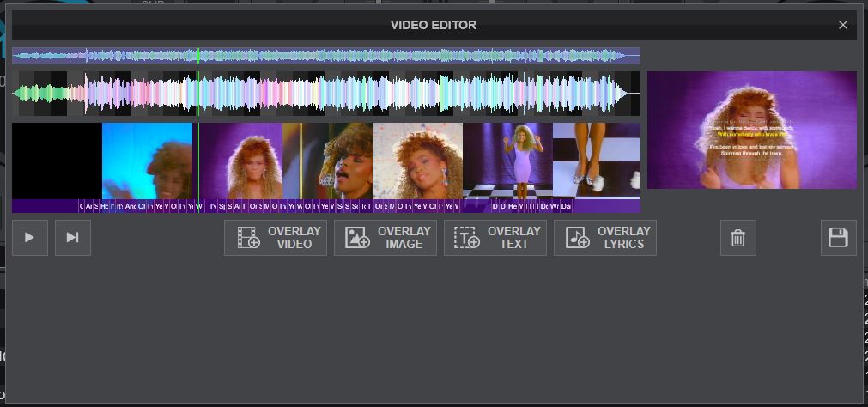Click the play-next-frame skip button
The height and width of the screenshot is (407, 868).
tap(72, 238)
